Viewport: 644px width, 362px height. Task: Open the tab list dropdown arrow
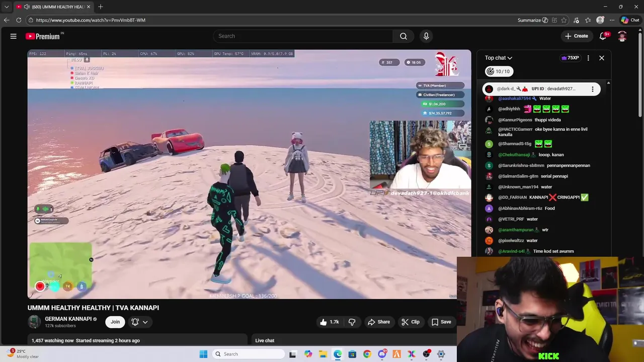pyautogui.click(x=7, y=7)
